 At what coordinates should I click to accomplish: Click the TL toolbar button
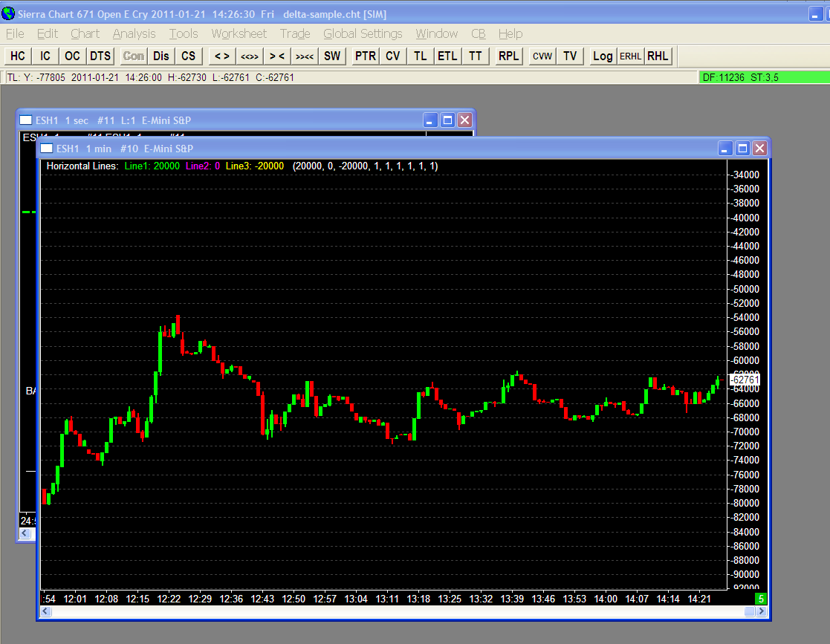[x=421, y=56]
